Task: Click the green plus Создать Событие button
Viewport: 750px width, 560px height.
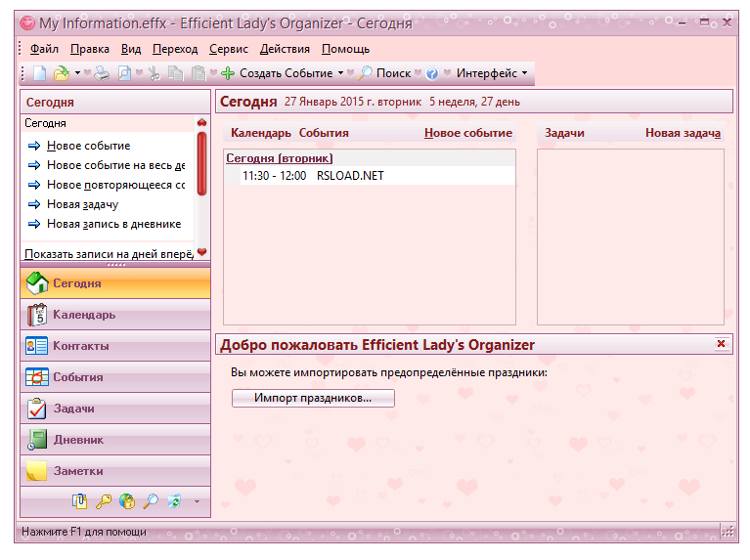Action: (277, 73)
